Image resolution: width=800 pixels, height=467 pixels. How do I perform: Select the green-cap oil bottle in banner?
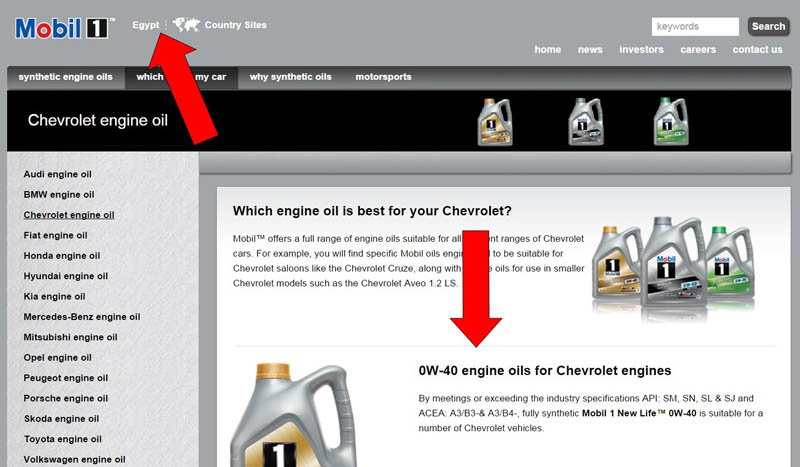click(671, 122)
